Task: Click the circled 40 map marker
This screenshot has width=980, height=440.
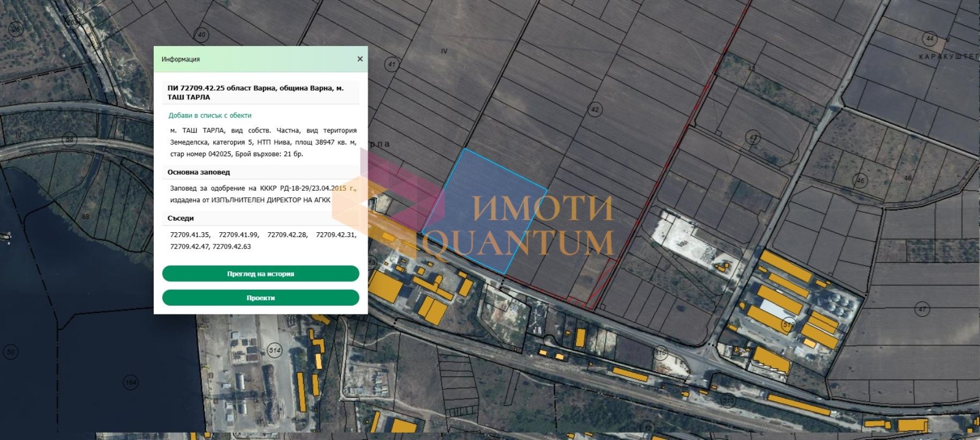Action: [x=202, y=35]
